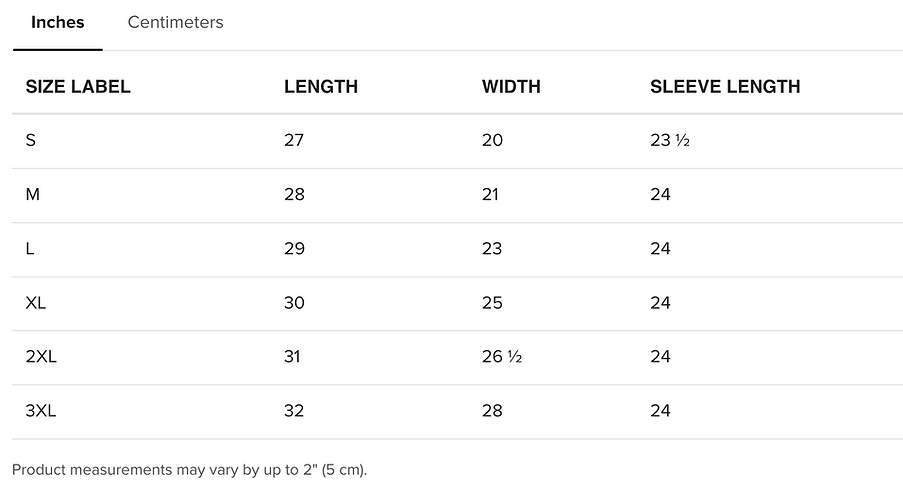Click the product measurements variance note

point(189,470)
